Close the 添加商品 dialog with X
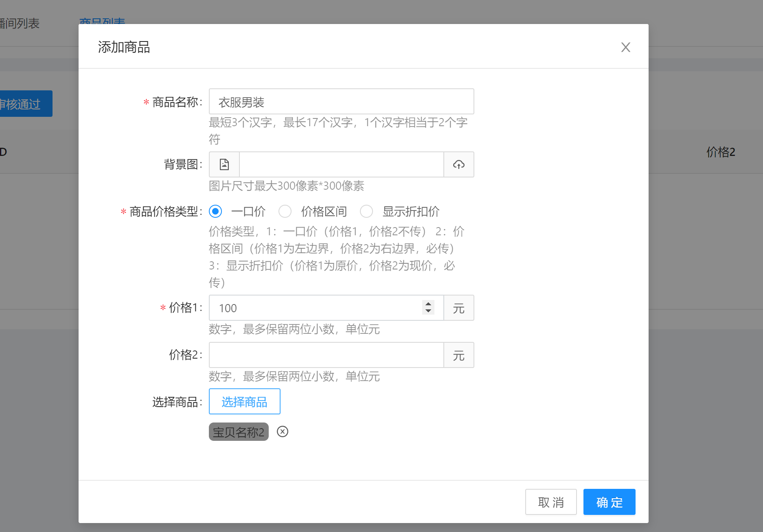 pos(625,47)
